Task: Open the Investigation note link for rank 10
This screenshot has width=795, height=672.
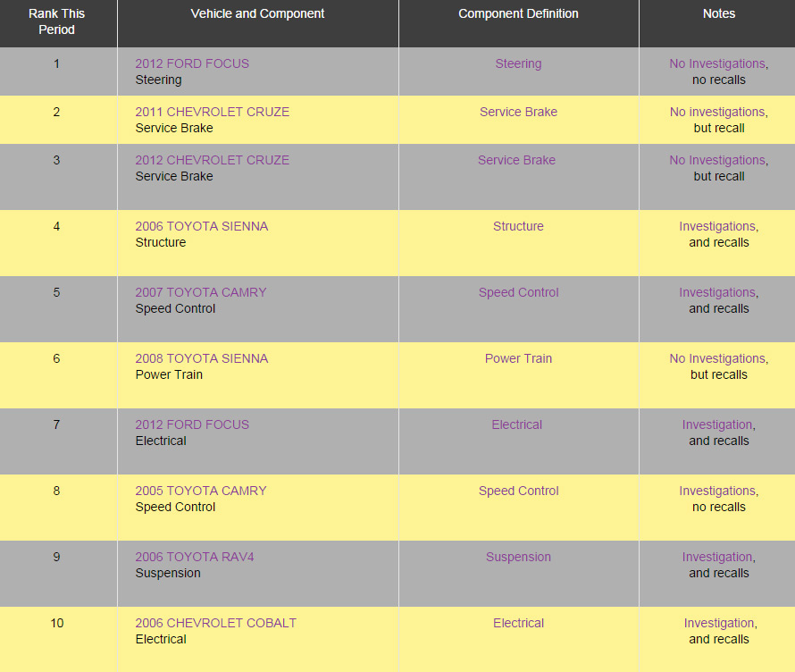Action: pyautogui.click(x=720, y=624)
